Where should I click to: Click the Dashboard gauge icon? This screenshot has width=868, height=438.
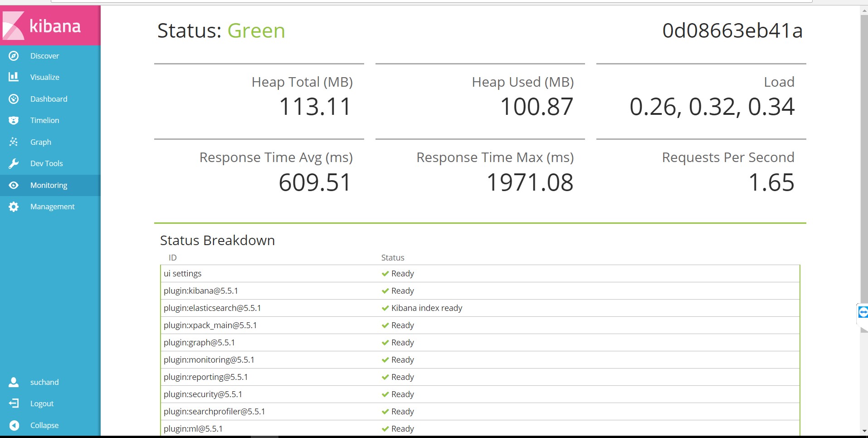click(14, 99)
